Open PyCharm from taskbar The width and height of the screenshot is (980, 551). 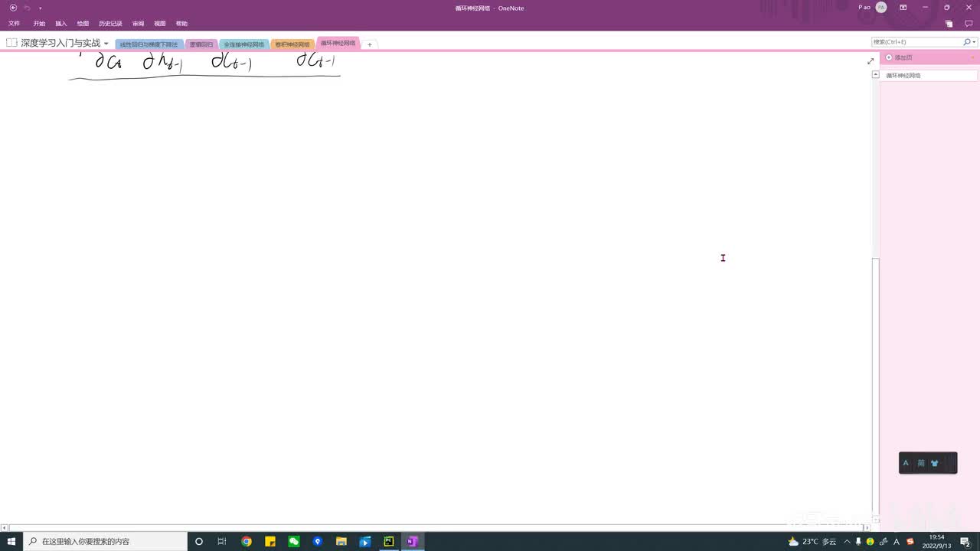(389, 541)
